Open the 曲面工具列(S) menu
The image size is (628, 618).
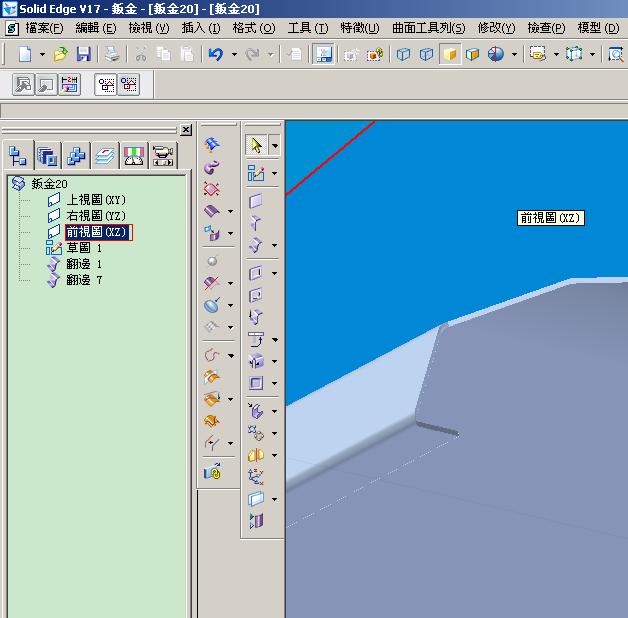[x=429, y=28]
